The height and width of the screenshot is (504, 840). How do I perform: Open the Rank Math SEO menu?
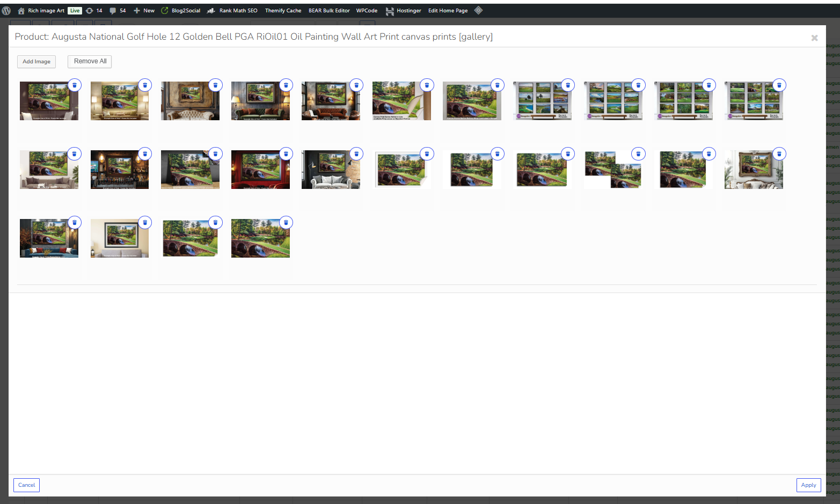coord(232,11)
